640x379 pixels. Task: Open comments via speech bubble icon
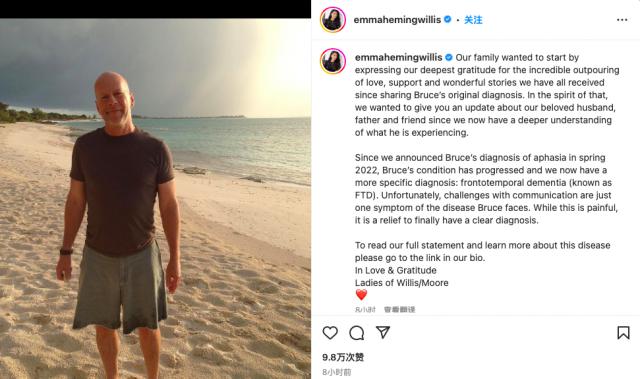tap(357, 333)
